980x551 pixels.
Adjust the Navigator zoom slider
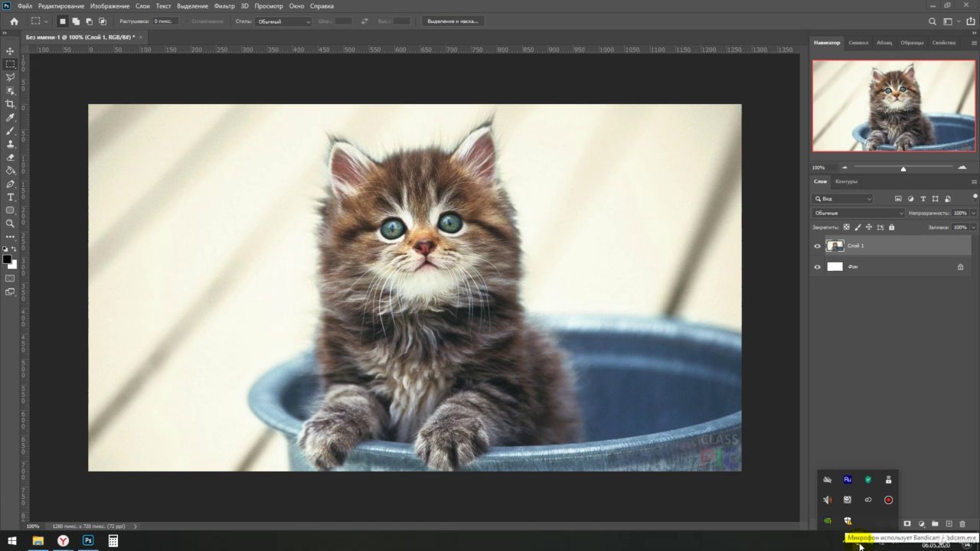click(903, 168)
